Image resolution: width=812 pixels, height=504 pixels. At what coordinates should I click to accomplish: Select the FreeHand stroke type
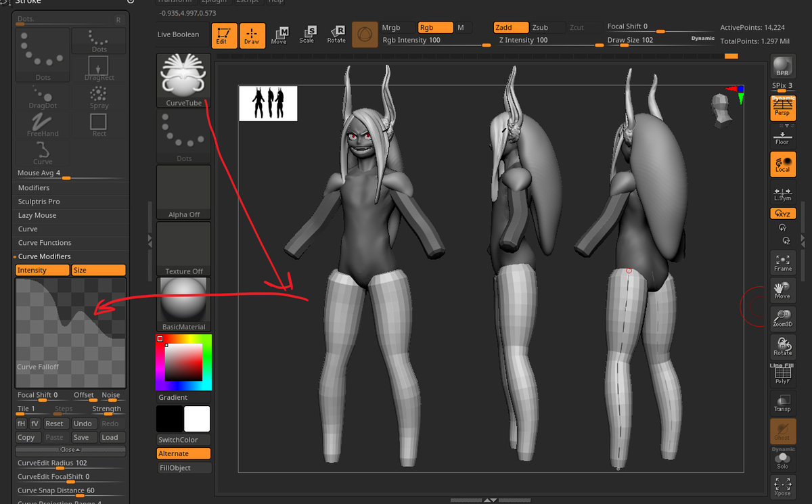pyautogui.click(x=43, y=124)
